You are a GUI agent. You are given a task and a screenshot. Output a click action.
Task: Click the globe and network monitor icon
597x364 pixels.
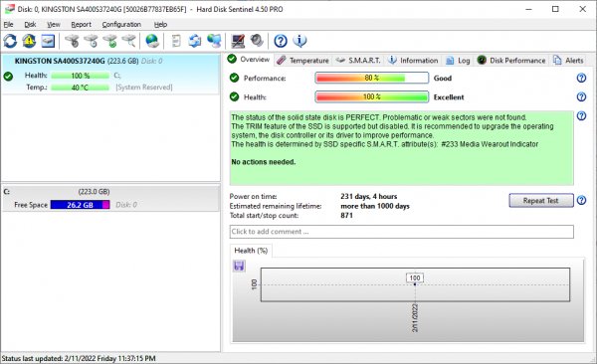pyautogui.click(x=214, y=41)
